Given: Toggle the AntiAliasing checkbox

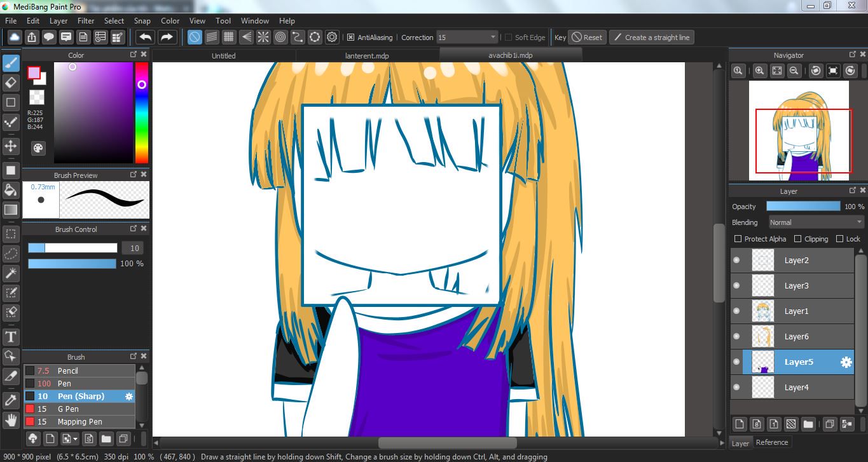Looking at the screenshot, I should [350, 37].
